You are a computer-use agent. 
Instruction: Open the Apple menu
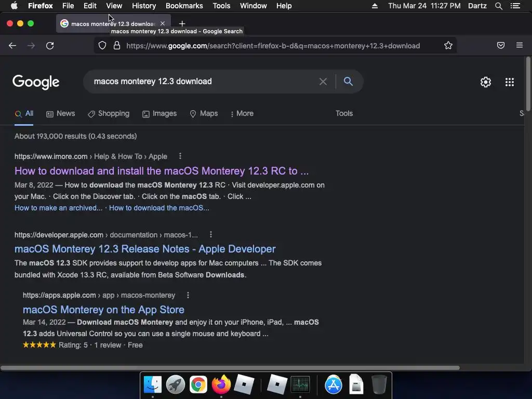[14, 6]
